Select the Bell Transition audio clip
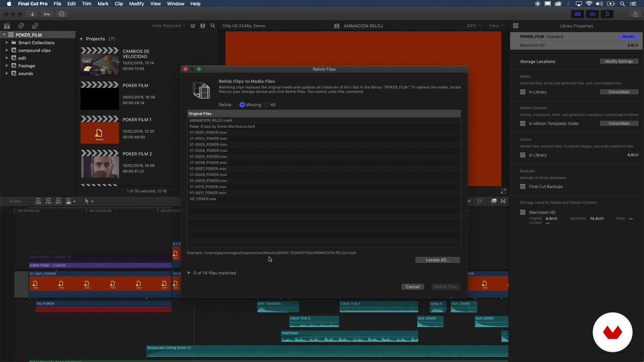The width and height of the screenshot is (644, 362). (x=278, y=307)
